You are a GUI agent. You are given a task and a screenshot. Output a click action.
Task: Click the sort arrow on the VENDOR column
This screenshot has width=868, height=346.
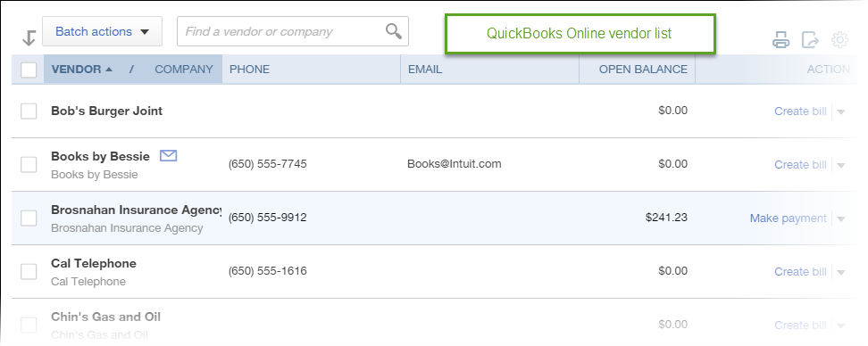click(109, 69)
